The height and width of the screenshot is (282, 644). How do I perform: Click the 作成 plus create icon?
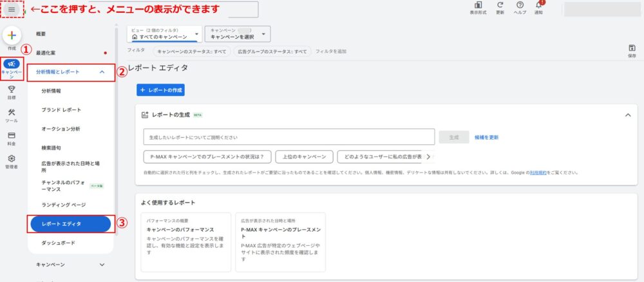(12, 35)
